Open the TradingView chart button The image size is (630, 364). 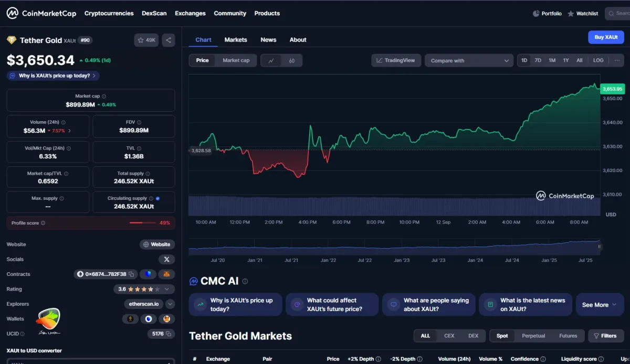396,60
